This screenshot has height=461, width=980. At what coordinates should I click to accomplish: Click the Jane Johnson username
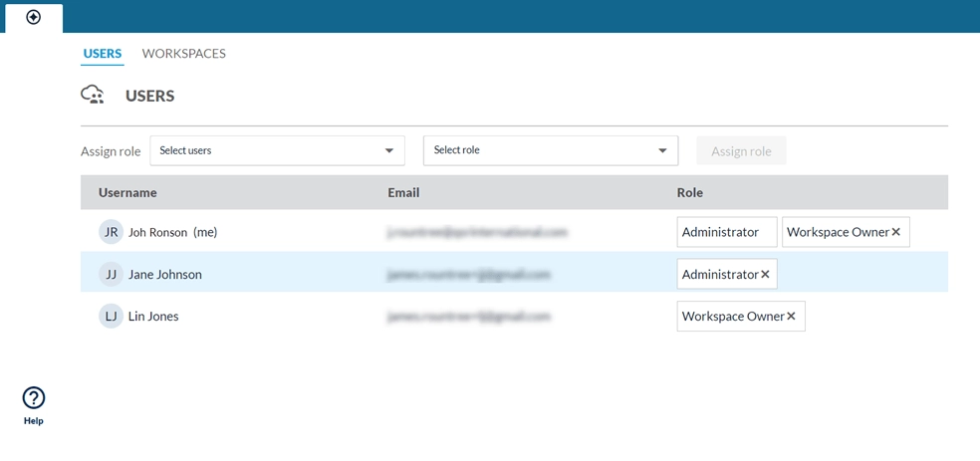tap(165, 274)
